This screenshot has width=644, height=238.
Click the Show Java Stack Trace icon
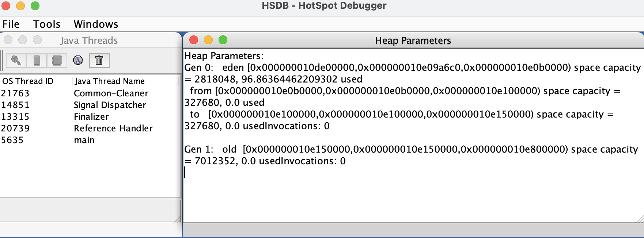click(x=57, y=61)
